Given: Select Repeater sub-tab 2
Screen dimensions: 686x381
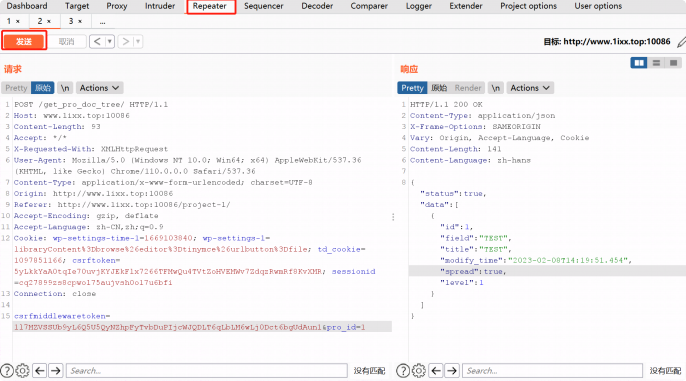Looking at the screenshot, I should tap(40, 21).
